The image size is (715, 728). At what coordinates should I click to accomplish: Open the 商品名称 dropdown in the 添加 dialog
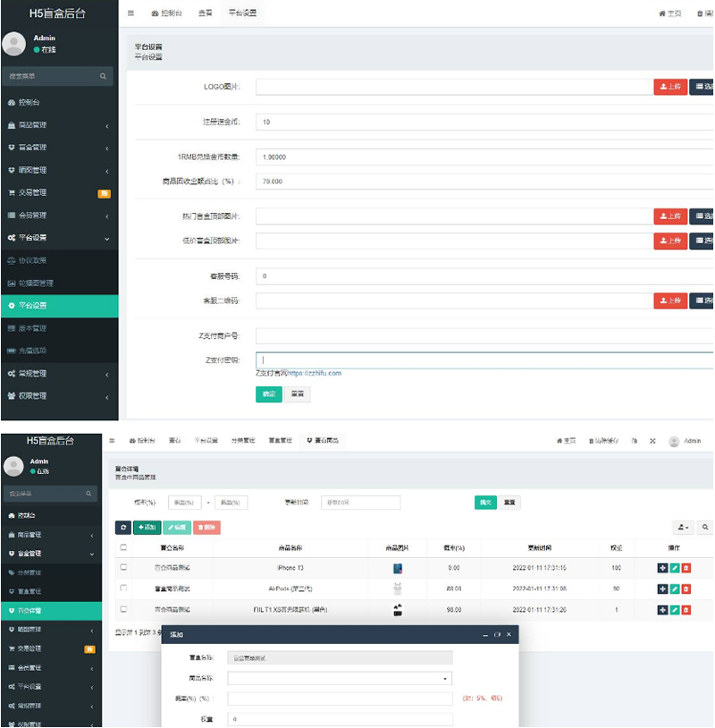[x=340, y=679]
